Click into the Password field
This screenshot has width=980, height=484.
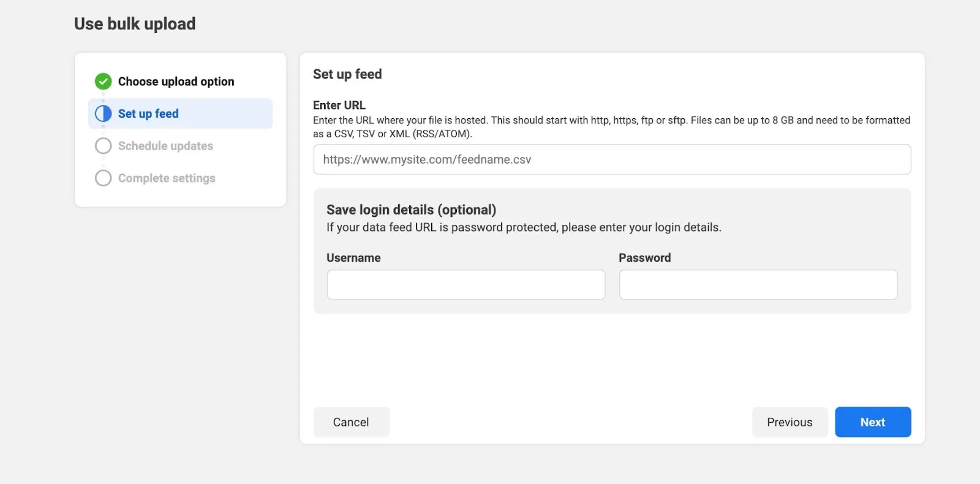[758, 285]
